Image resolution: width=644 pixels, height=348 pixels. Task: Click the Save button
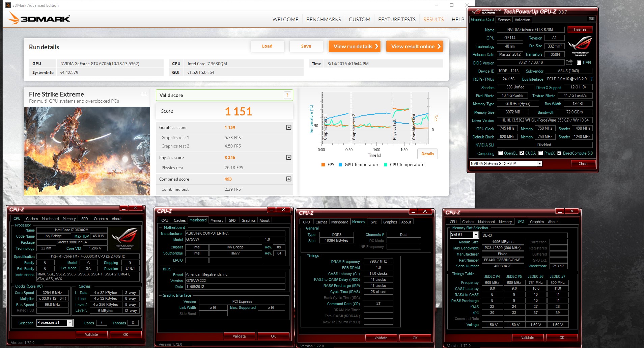[x=306, y=46]
